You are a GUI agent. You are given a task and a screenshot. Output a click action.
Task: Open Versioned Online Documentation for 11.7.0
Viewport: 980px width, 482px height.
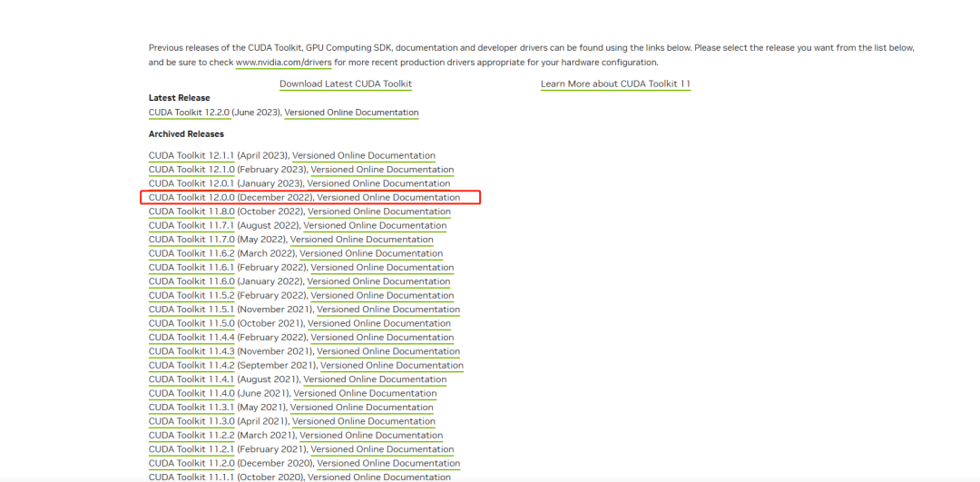362,240
